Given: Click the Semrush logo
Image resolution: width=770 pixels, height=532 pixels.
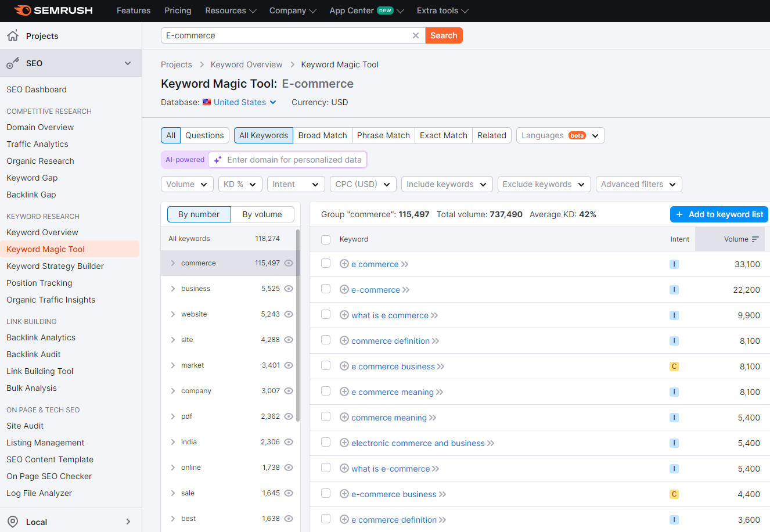Looking at the screenshot, I should (x=53, y=10).
